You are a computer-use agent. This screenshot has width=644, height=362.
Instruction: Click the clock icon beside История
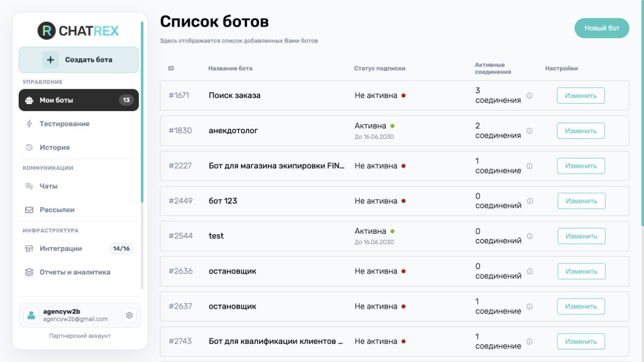(29, 147)
